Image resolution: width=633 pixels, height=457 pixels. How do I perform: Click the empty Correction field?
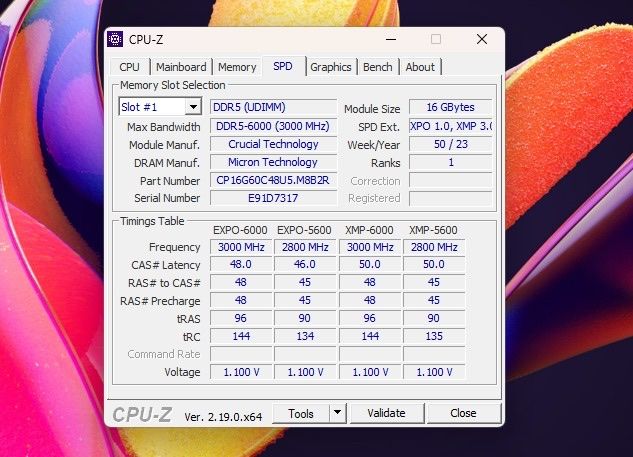click(x=451, y=180)
